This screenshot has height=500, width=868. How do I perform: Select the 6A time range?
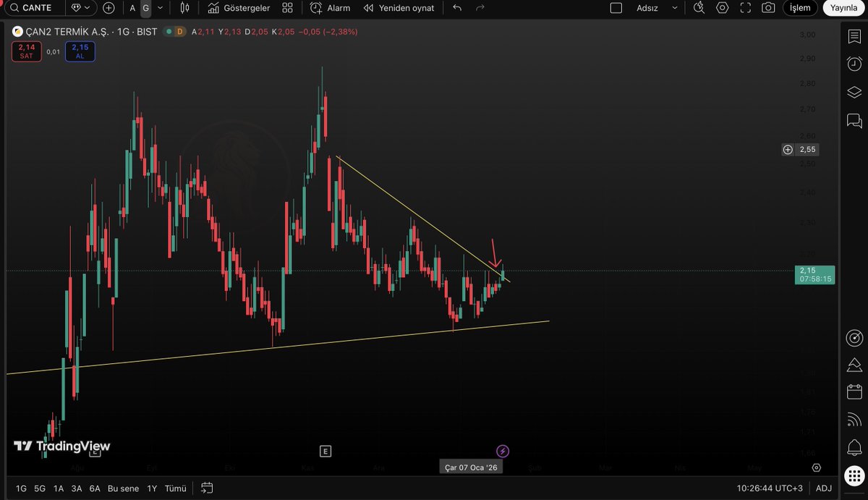(95, 488)
